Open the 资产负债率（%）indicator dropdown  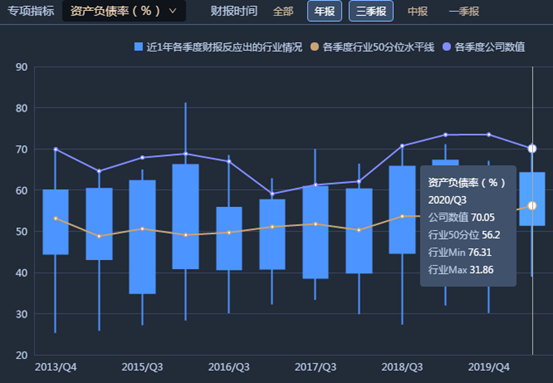(124, 11)
